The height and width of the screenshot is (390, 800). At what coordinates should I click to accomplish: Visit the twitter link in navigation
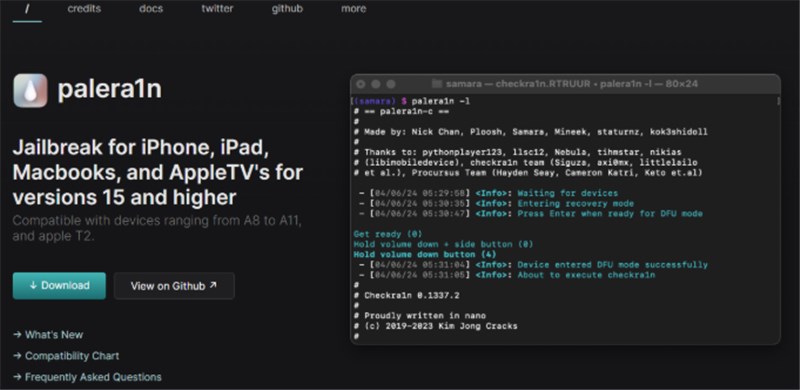217,9
